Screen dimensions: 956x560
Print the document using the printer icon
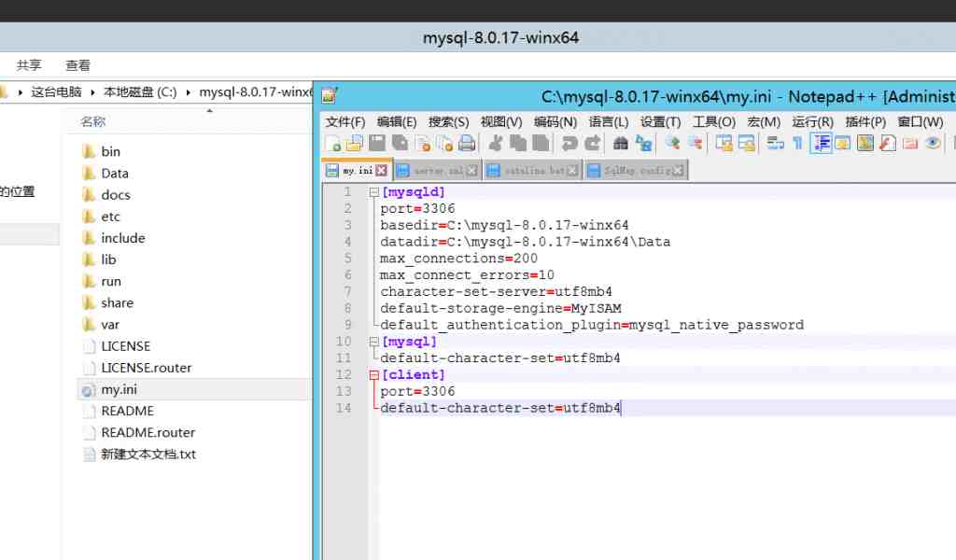[467, 143]
